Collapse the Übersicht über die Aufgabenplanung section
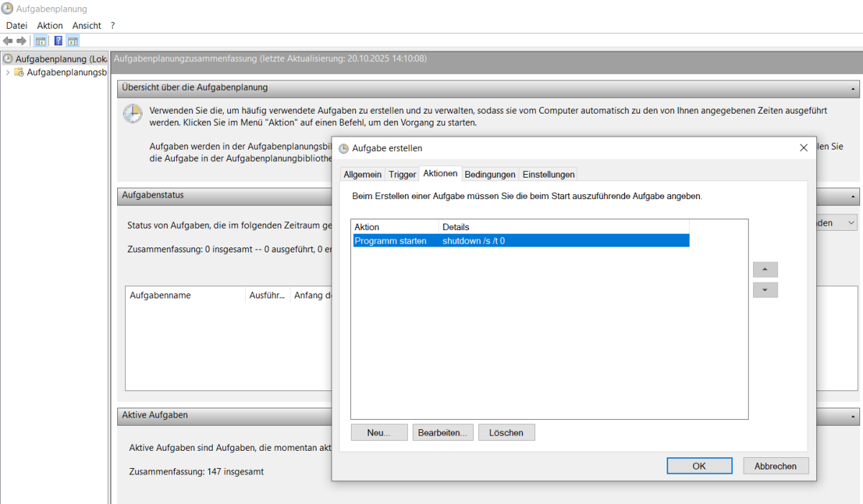The height and width of the screenshot is (504, 863). [853, 88]
